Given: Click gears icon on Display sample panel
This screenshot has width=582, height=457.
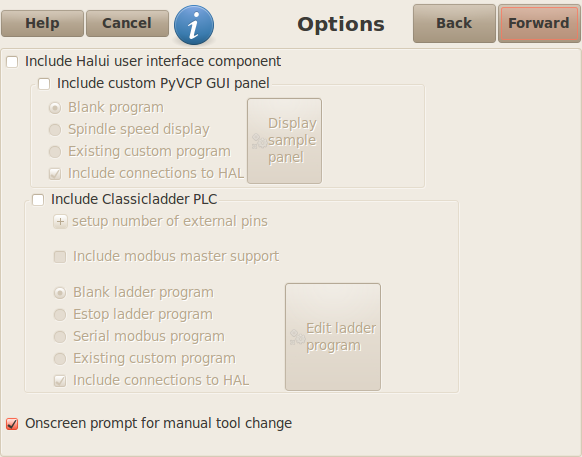Looking at the screenshot, I should [x=259, y=141].
